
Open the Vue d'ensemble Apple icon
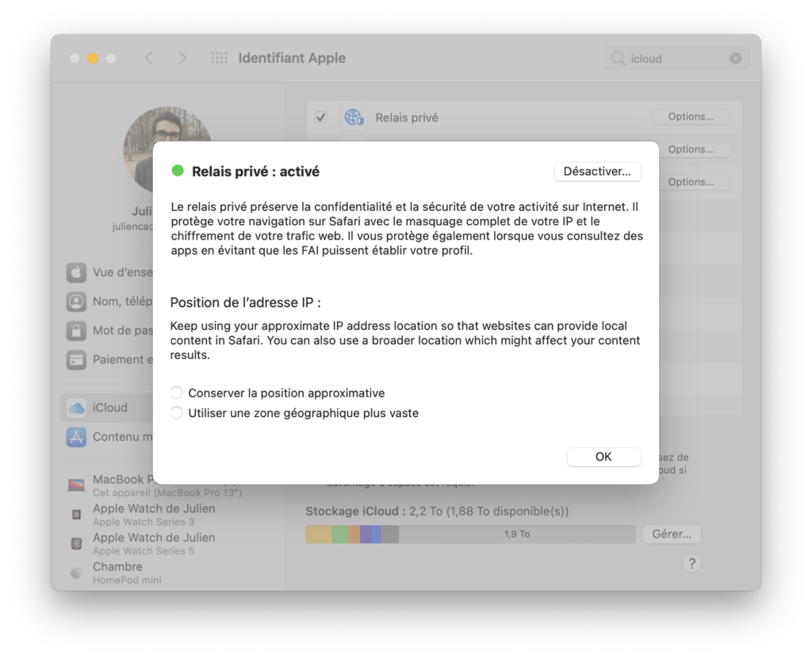click(76, 272)
